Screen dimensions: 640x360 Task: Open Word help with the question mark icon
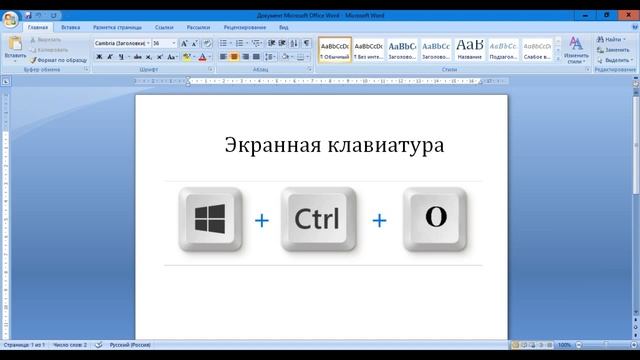[635, 27]
